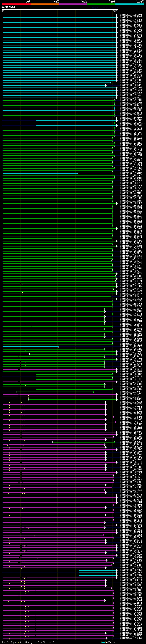Select the UniRef100_Q32904 label
146x644 pixels.
pyautogui.click(x=131, y=412)
